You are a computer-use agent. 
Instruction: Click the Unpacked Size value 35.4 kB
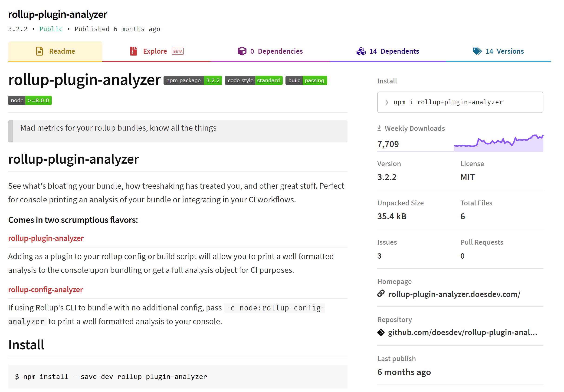[x=392, y=216]
